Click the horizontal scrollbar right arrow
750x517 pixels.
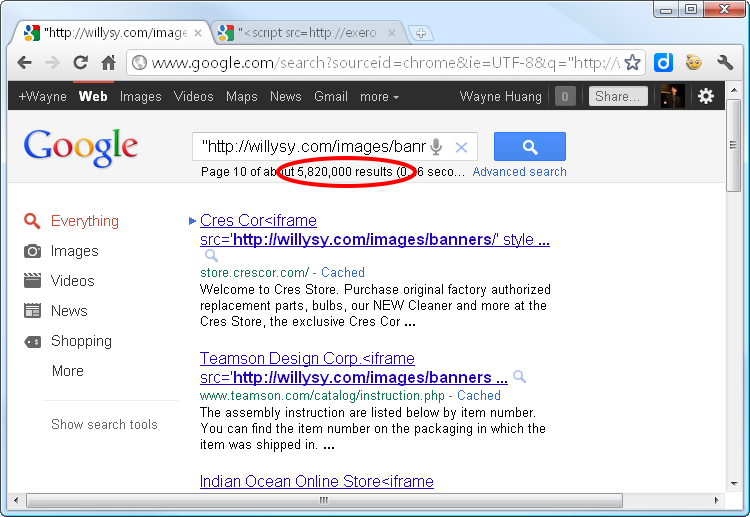click(716, 500)
